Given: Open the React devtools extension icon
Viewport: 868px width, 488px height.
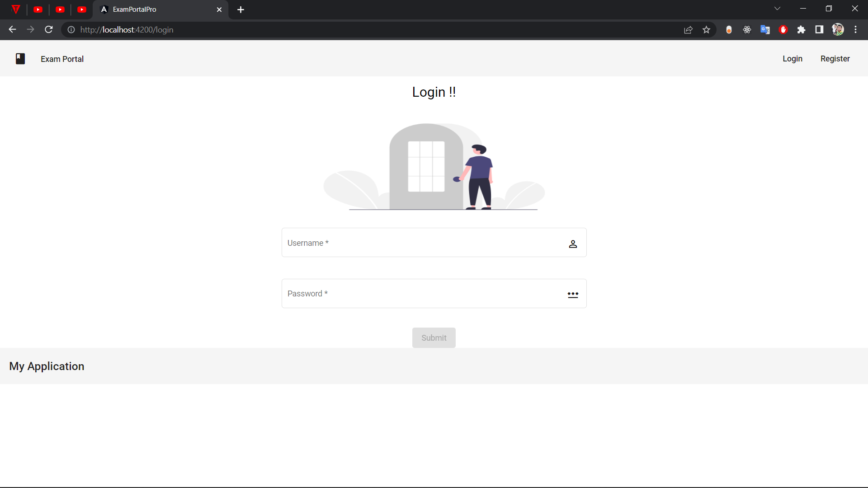Looking at the screenshot, I should (x=747, y=30).
